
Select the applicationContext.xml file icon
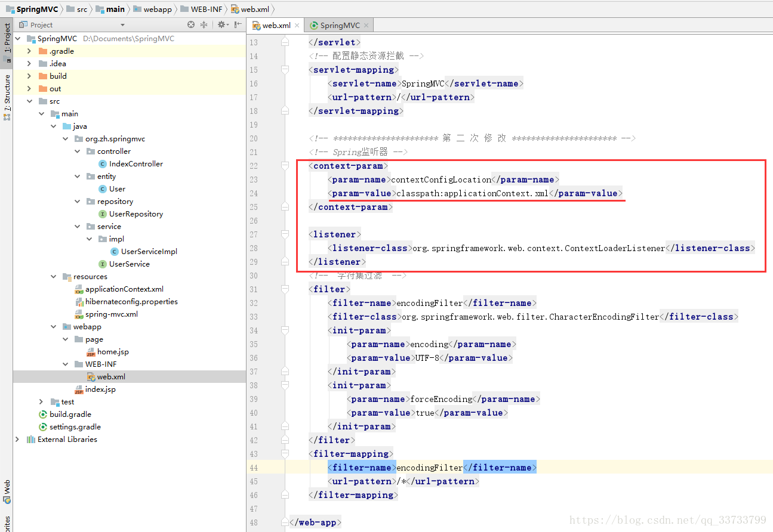pyautogui.click(x=78, y=289)
